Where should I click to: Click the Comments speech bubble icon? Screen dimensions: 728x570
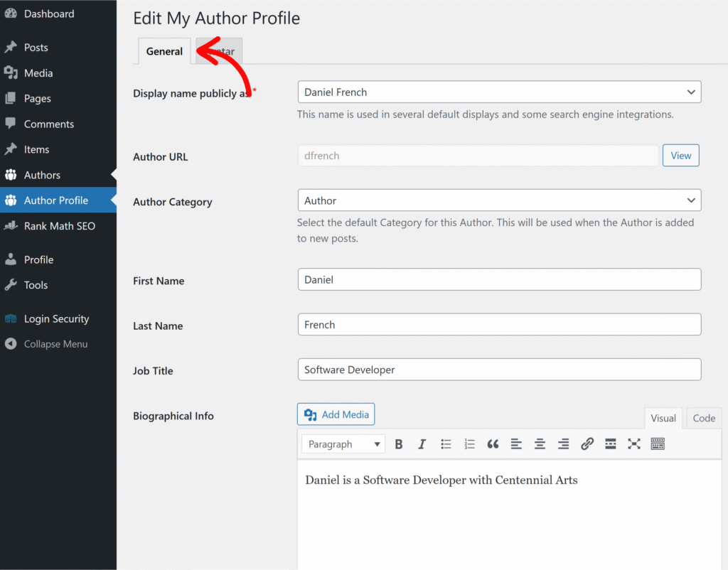pos(11,124)
